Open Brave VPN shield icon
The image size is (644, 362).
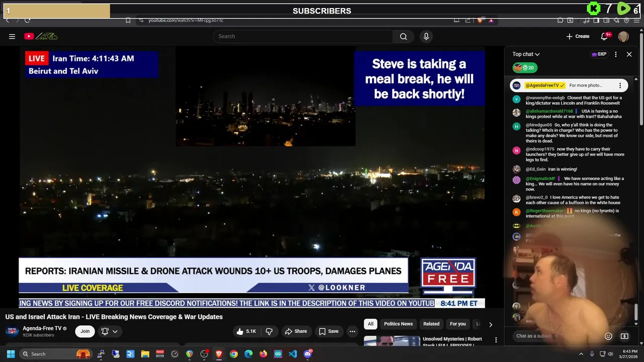pyautogui.click(x=626, y=21)
